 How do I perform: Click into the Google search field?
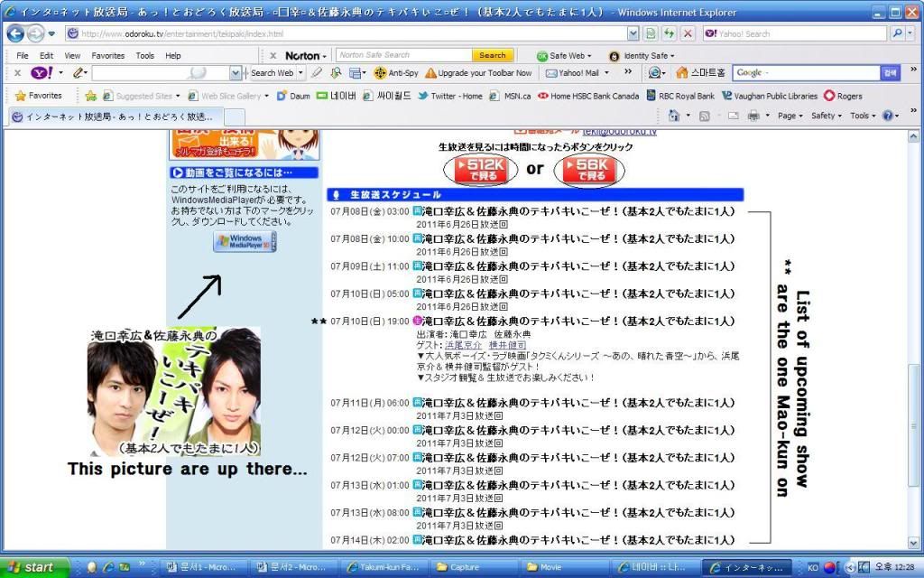coord(805,73)
